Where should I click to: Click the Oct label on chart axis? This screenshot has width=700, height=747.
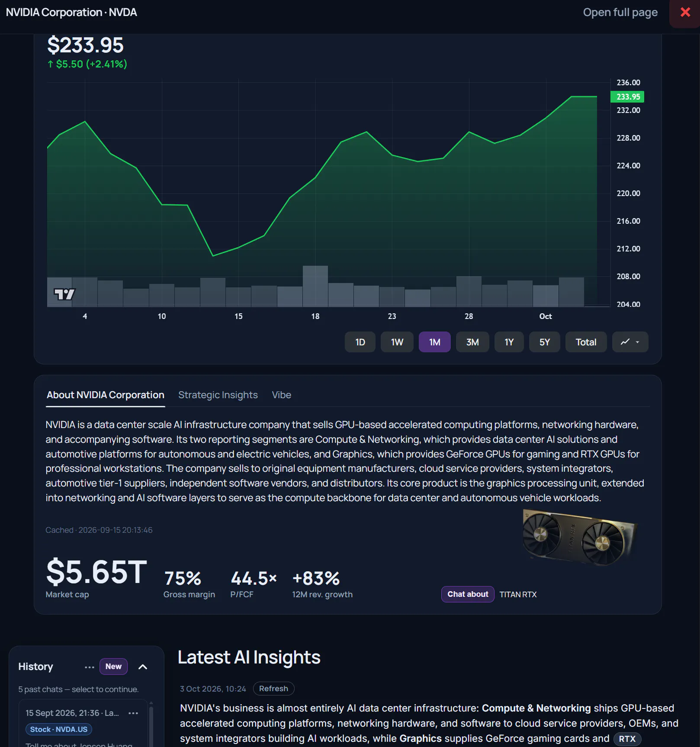tap(545, 316)
